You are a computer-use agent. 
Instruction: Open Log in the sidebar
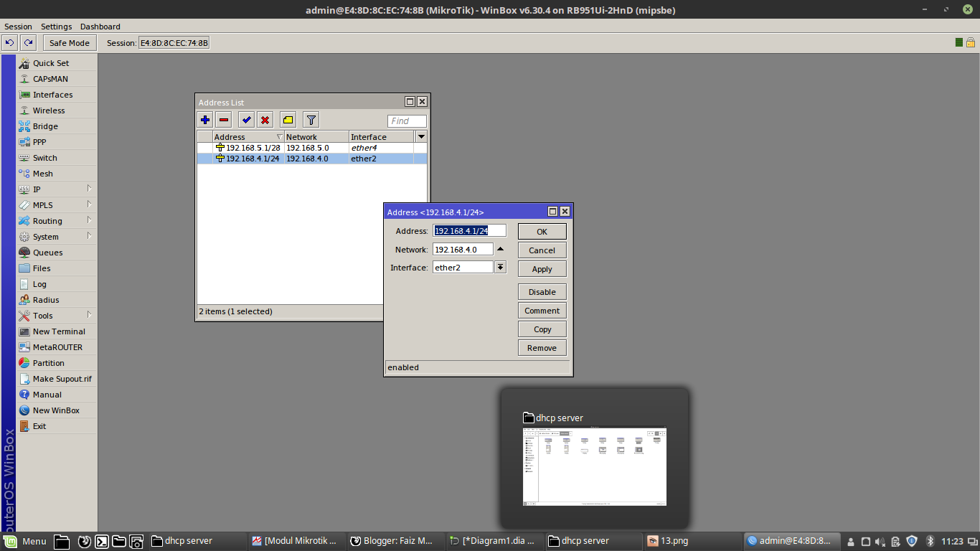pyautogui.click(x=56, y=284)
